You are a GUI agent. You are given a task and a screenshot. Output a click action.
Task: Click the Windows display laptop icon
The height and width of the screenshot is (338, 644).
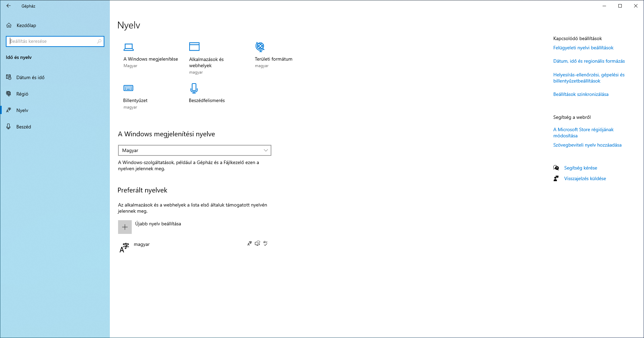(129, 47)
